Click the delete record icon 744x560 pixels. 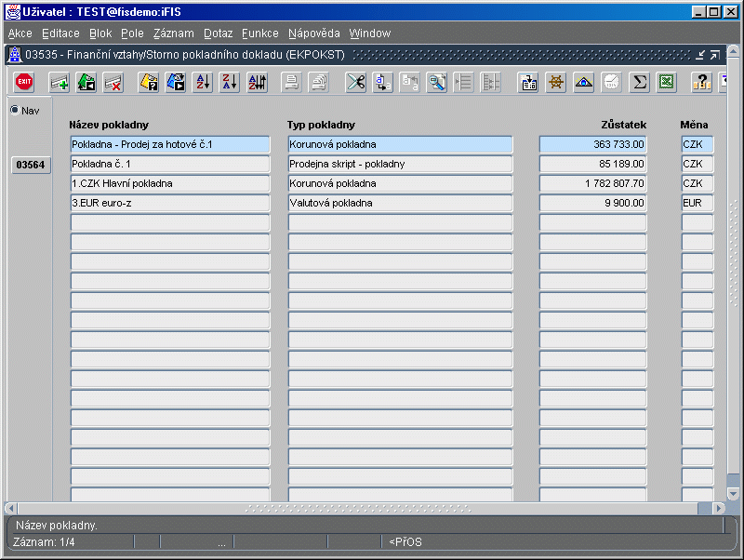113,82
